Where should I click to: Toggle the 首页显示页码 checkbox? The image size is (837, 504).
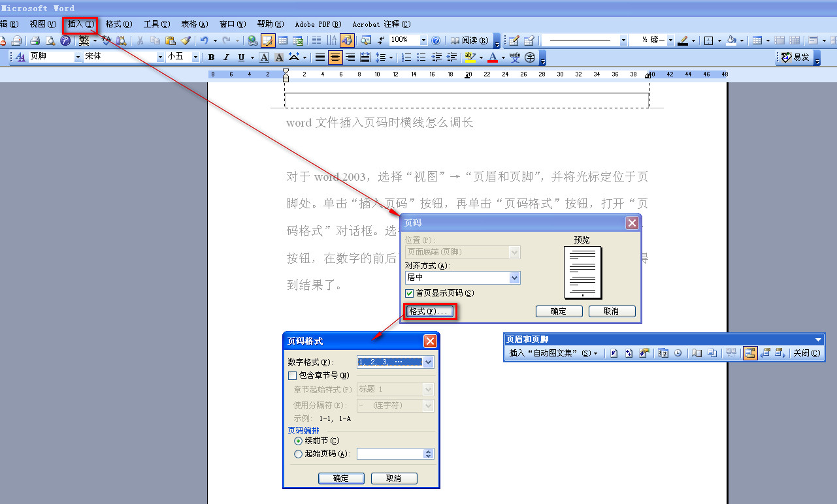(410, 293)
